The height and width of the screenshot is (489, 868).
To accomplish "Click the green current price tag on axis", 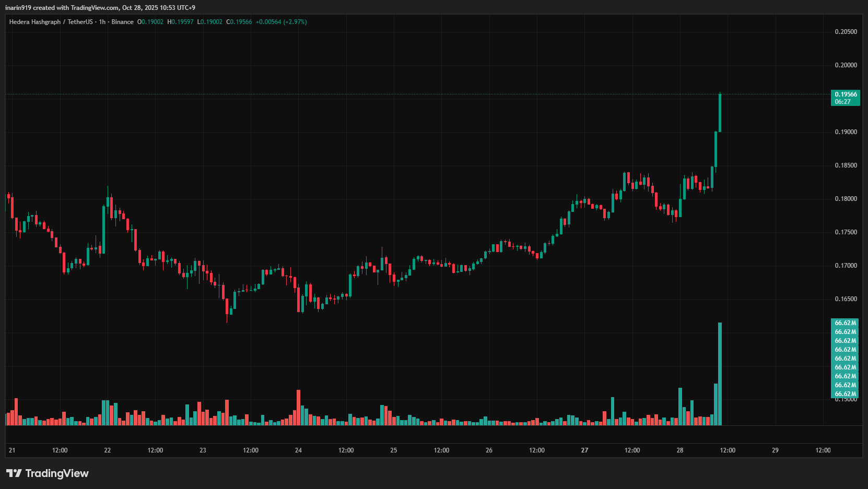I will (846, 94).
